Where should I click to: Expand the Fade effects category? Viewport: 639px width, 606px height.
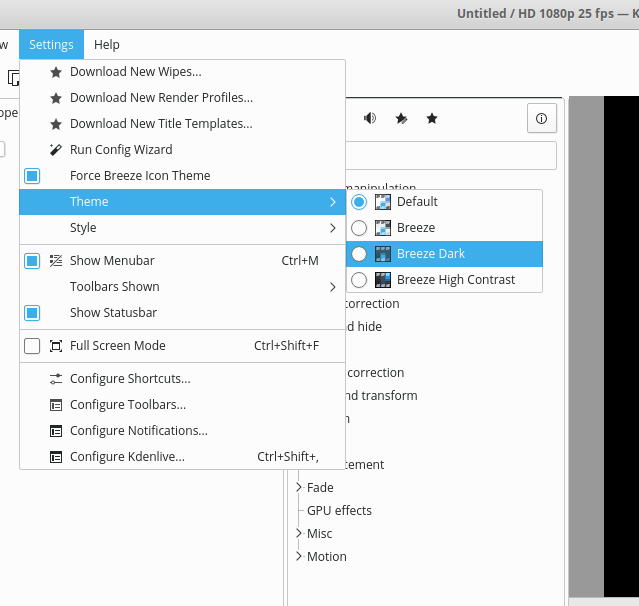pos(299,487)
